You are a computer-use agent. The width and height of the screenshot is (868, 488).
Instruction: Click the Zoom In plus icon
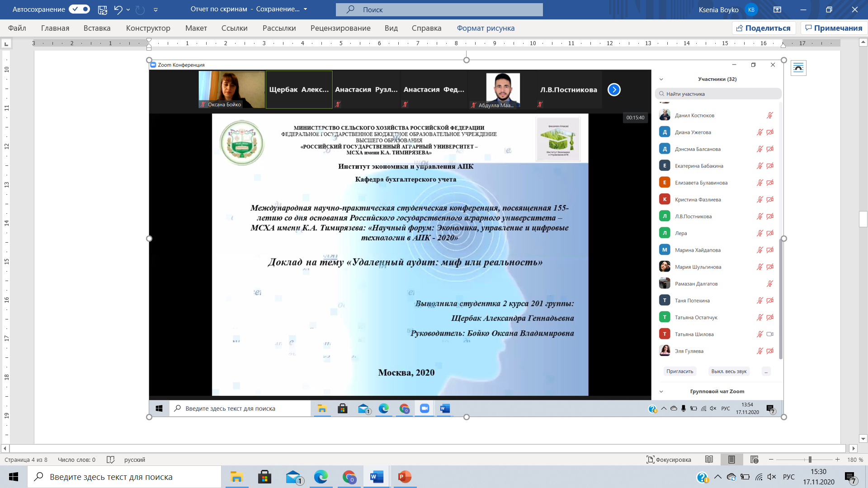coord(837,460)
